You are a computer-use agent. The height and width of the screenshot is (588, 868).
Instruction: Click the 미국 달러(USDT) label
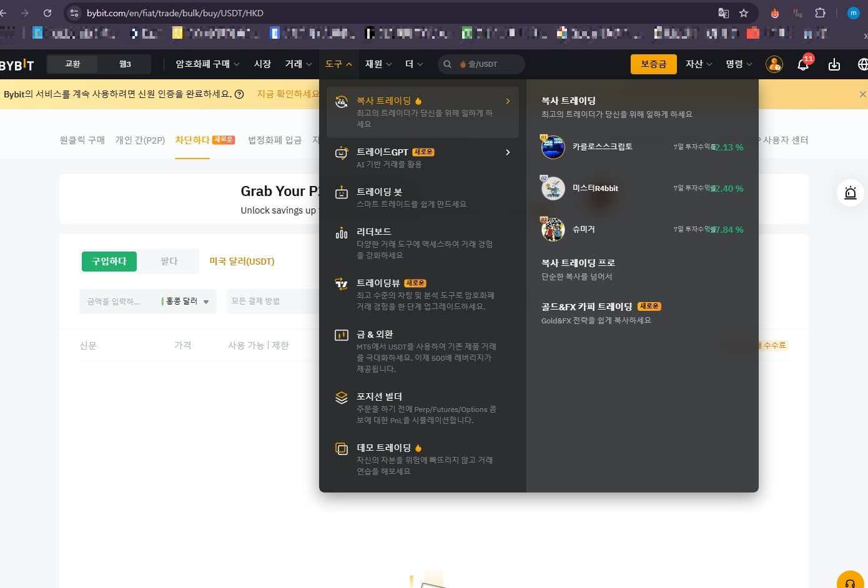[x=242, y=262]
